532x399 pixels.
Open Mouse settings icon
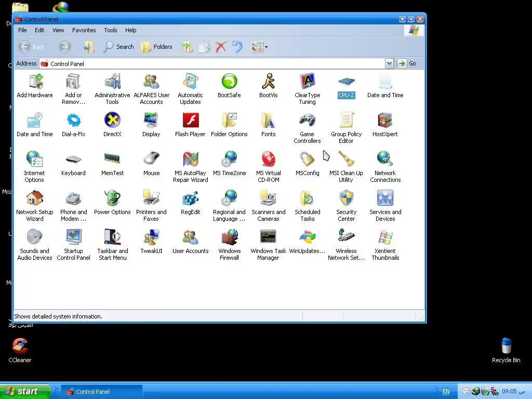(151, 164)
